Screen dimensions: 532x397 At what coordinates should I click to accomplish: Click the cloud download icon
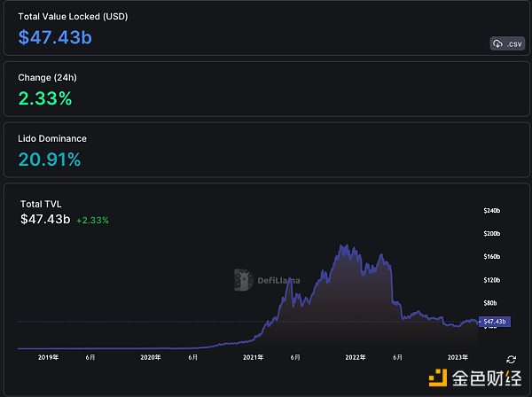497,43
